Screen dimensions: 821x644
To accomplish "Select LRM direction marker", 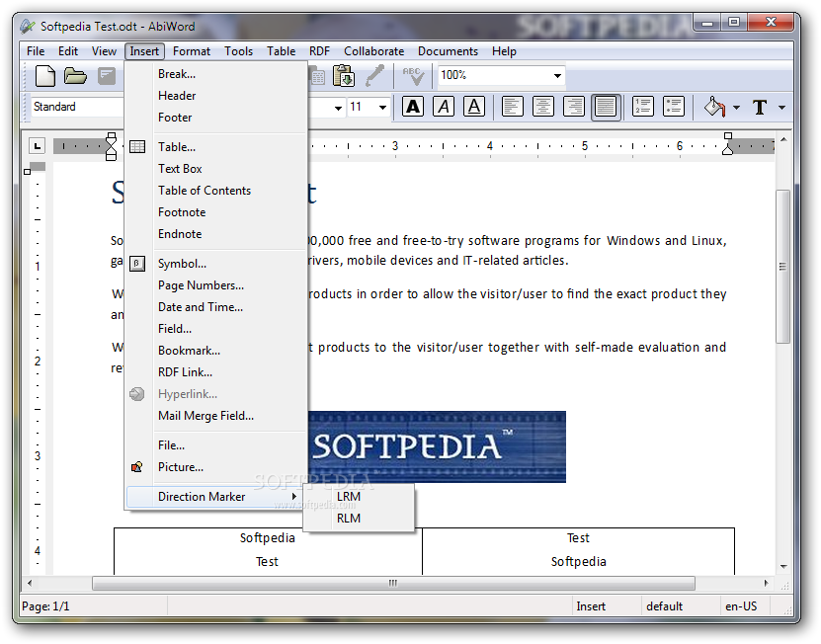I will pyautogui.click(x=359, y=497).
